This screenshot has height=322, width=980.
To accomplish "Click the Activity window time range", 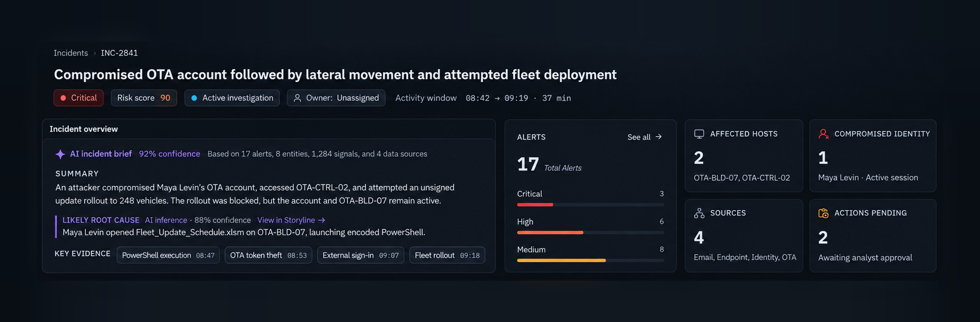I will pyautogui.click(x=518, y=98).
